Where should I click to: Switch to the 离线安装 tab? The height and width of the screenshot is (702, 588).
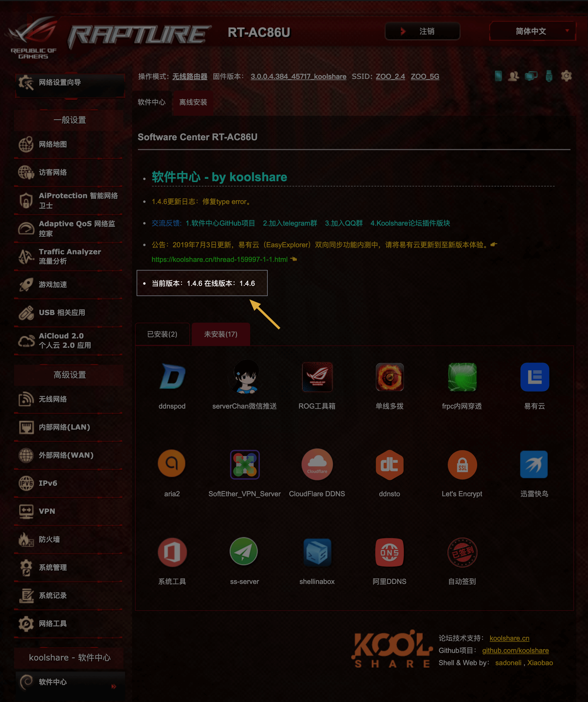pos(193,102)
